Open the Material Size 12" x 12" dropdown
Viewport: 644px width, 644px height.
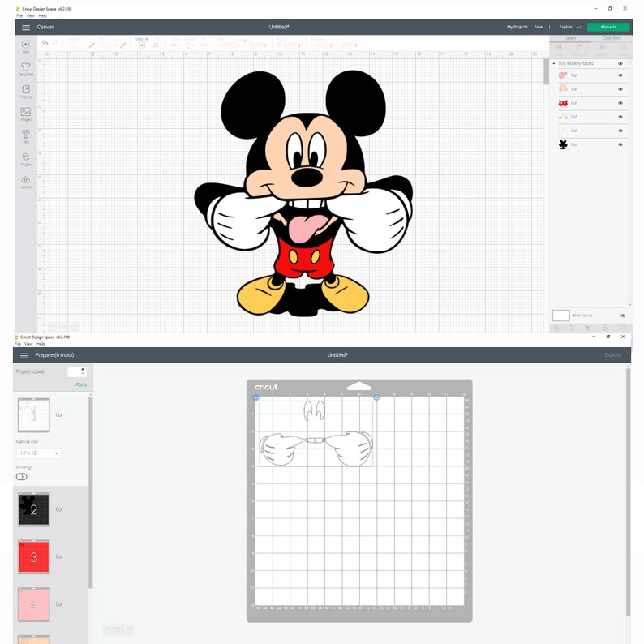click(x=38, y=453)
